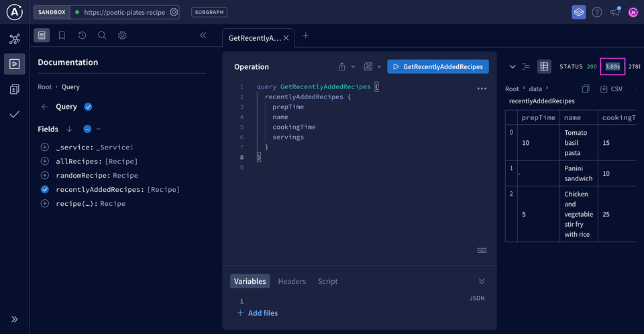Select the Tomato basil pasta cell
Image resolution: width=644 pixels, height=334 pixels.
coord(579,143)
